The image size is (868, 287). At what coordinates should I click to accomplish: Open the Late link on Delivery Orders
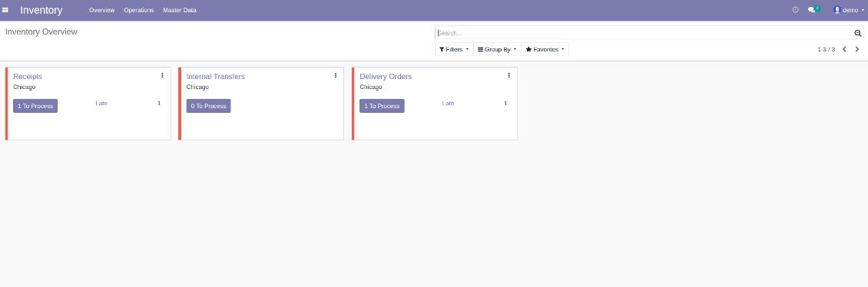(448, 104)
